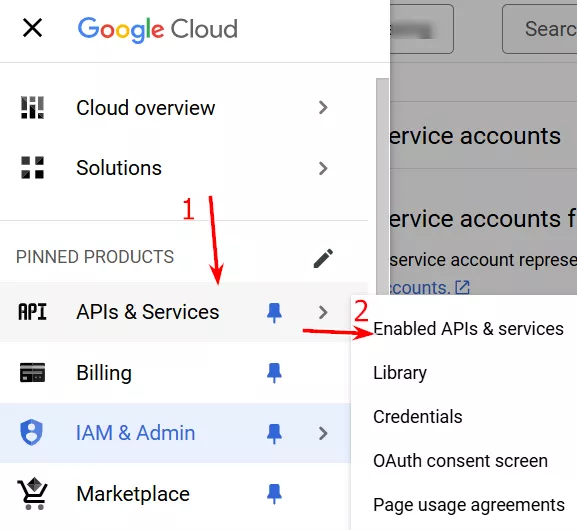Screen dimensions: 577x530
Task: Open Billing menu item
Action: click(175, 372)
